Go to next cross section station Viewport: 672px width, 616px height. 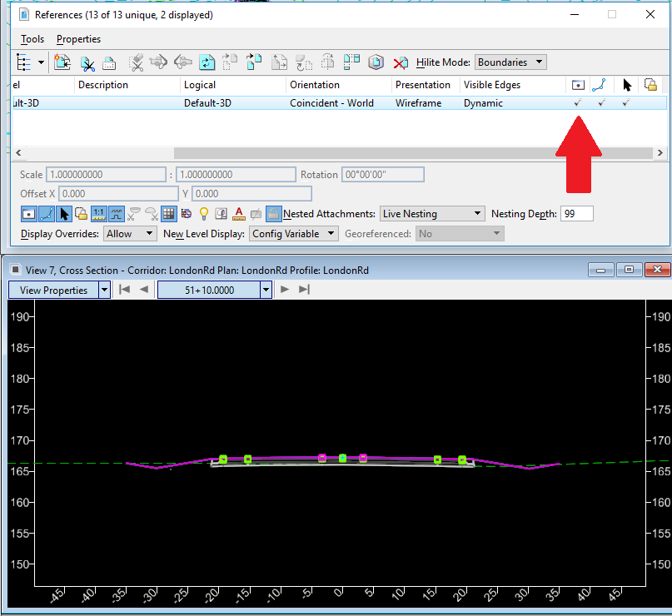285,290
